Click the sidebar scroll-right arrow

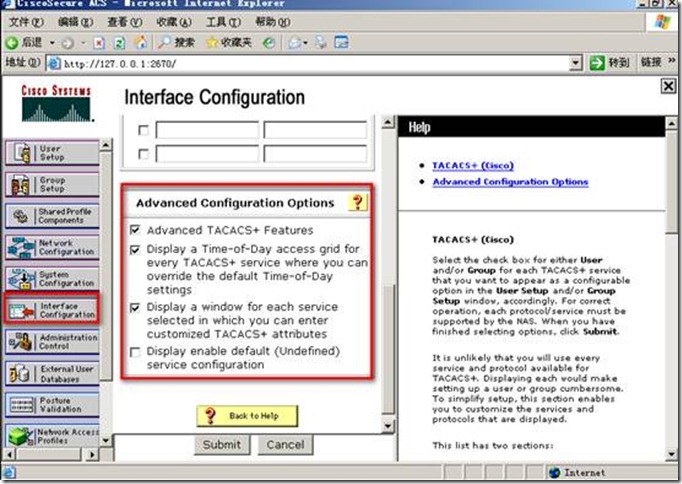(x=92, y=454)
